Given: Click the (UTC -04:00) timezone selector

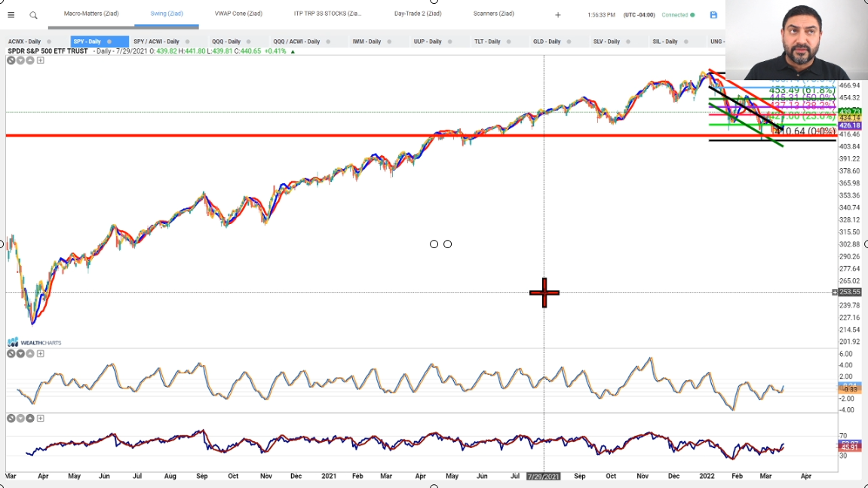Looking at the screenshot, I should (639, 15).
